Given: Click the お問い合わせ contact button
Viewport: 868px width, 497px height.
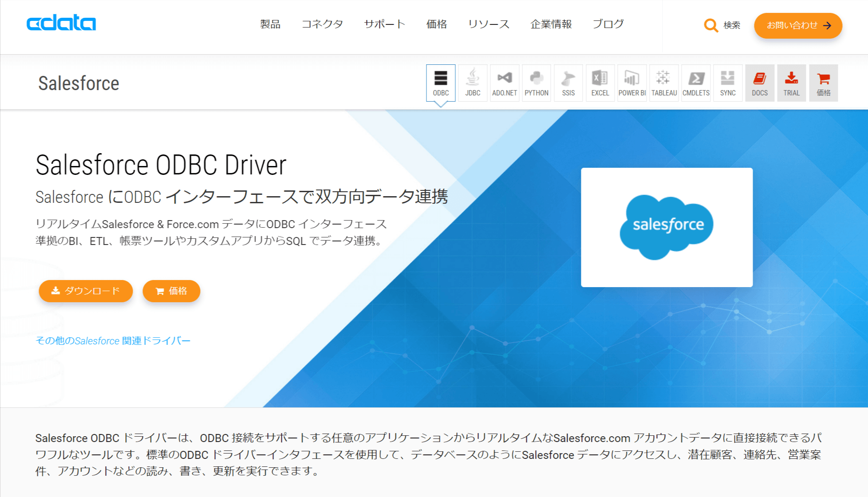Looking at the screenshot, I should click(x=798, y=25).
